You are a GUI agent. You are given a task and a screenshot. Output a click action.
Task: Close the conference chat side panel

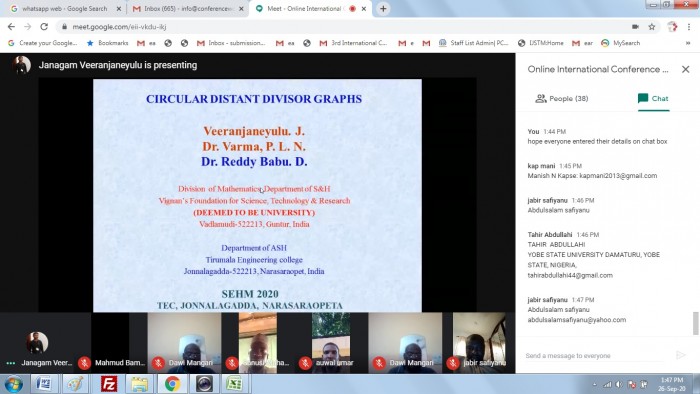pyautogui.click(x=685, y=69)
